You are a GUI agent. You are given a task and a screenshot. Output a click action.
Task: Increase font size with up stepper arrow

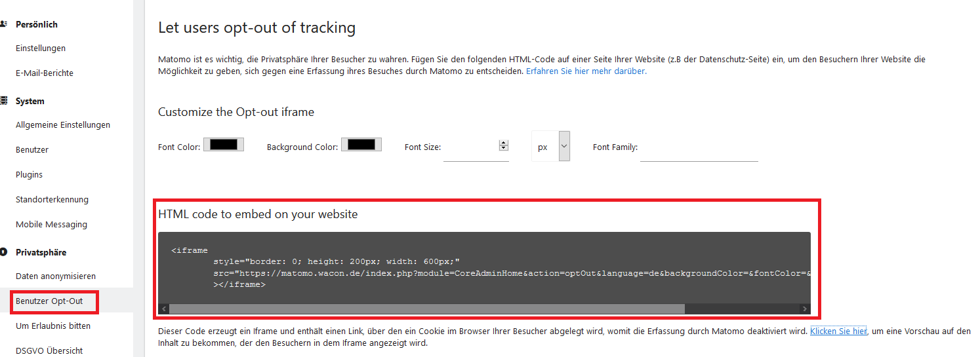504,143
